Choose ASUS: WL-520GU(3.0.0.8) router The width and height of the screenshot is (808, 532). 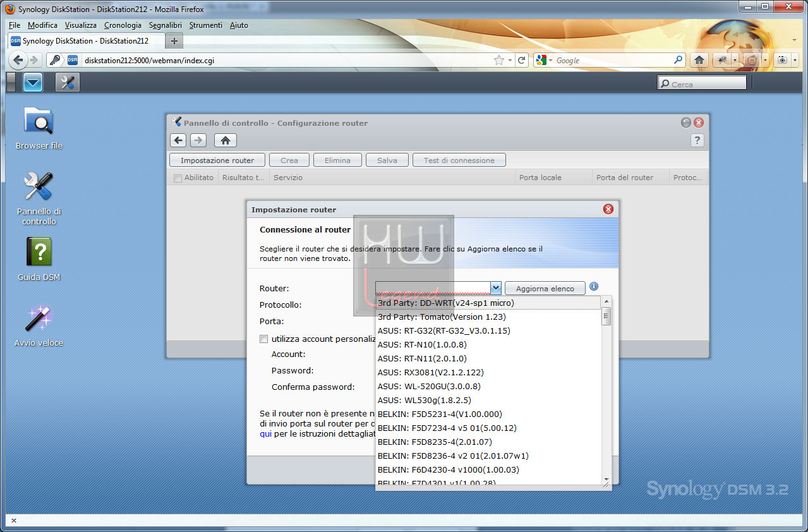pos(488,386)
